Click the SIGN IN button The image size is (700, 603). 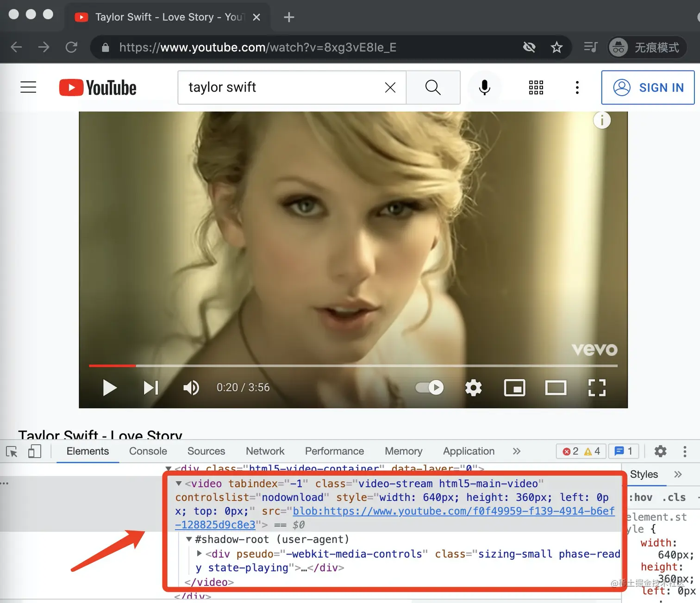tap(648, 87)
